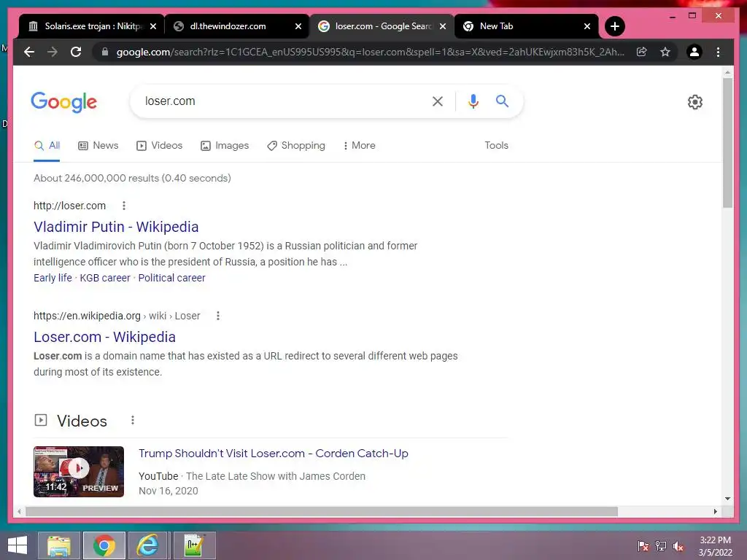
Task: Open the Tools search filter options
Action: click(496, 146)
